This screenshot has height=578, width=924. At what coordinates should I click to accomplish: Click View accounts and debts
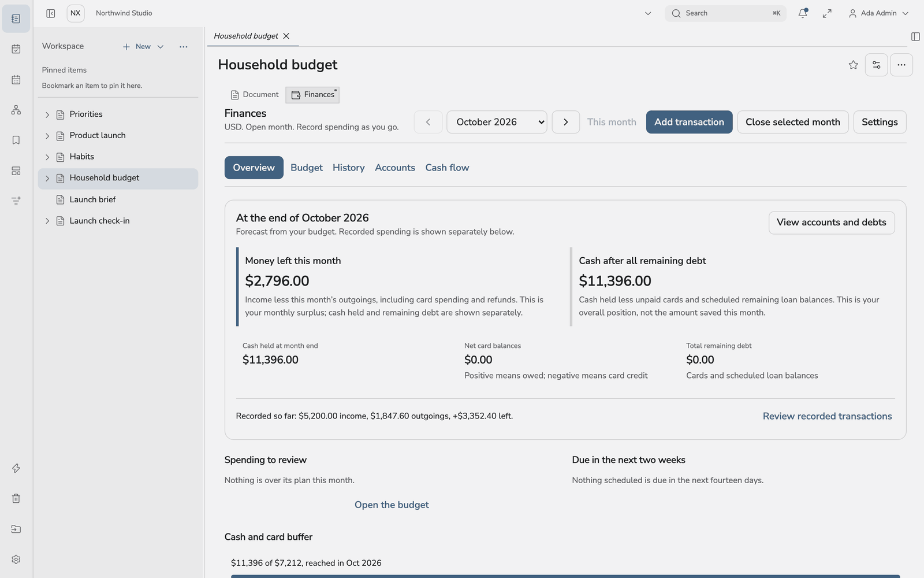coord(832,223)
